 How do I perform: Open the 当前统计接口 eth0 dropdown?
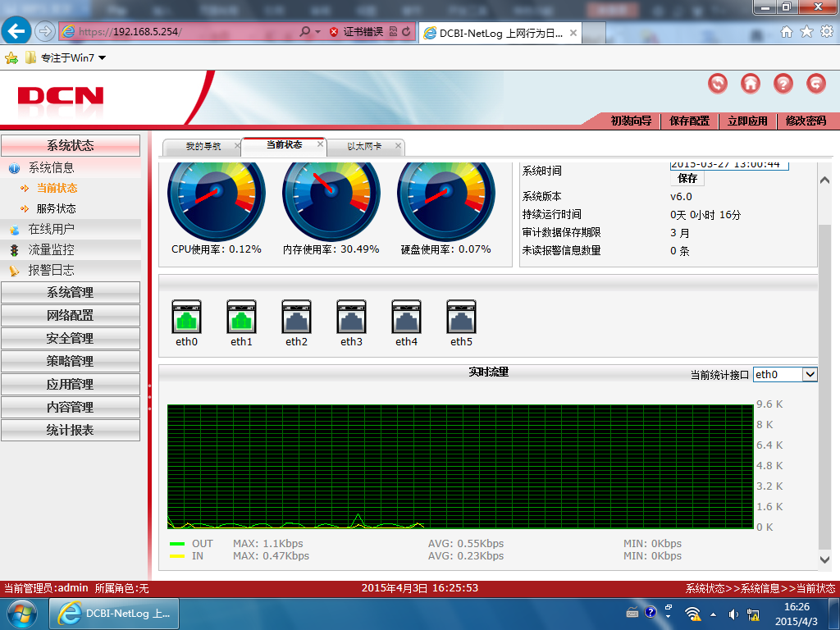[785, 374]
